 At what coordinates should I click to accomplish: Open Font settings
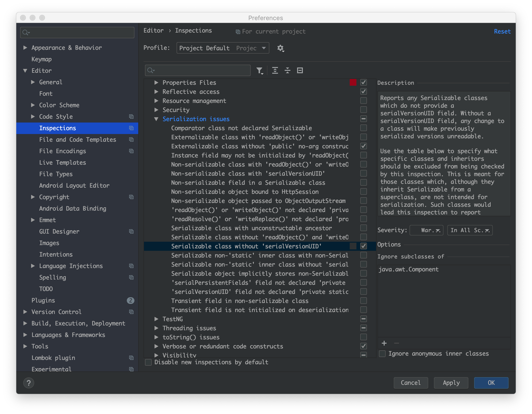pos(46,94)
